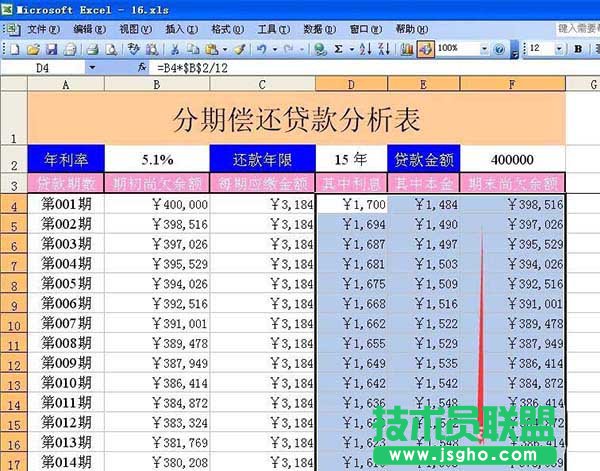The width and height of the screenshot is (600, 471).
Task: Open the 格式 (Format) menu
Action: pos(227,29)
